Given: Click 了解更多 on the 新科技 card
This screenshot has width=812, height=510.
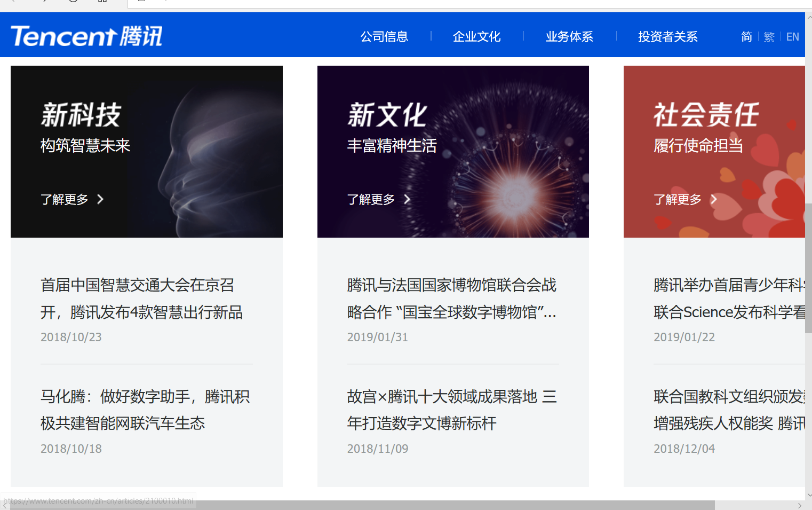Looking at the screenshot, I should tap(72, 199).
